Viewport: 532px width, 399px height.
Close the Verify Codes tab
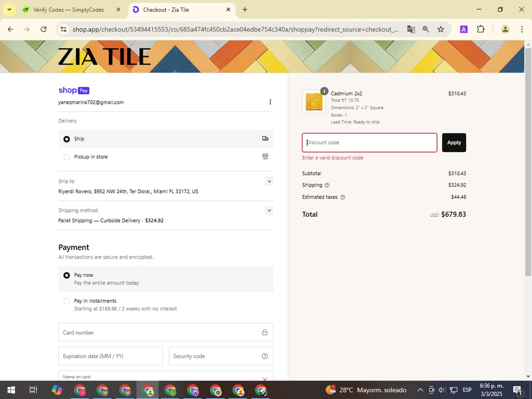(x=118, y=10)
